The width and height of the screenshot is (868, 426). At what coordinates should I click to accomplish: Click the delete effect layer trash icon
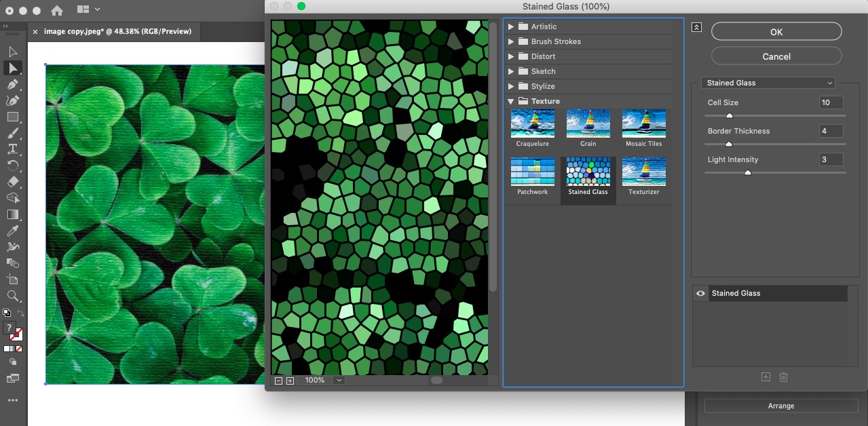[783, 377]
